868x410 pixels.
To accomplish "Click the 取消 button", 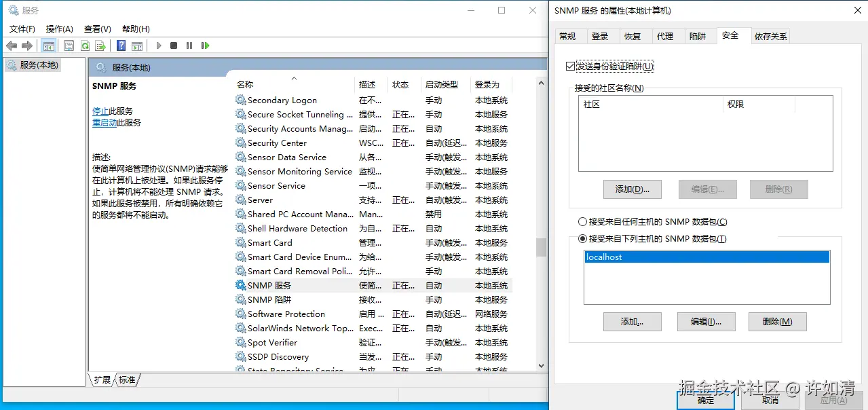I will click(770, 400).
